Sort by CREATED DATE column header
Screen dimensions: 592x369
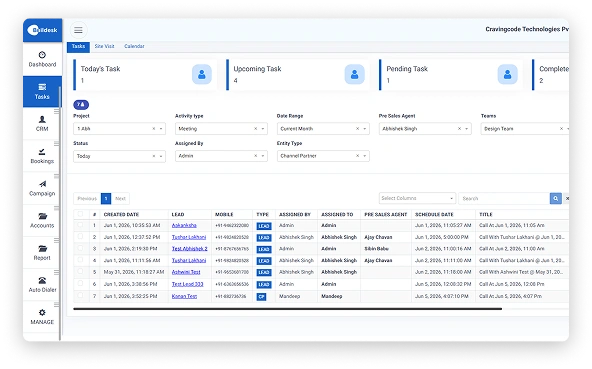(122, 215)
